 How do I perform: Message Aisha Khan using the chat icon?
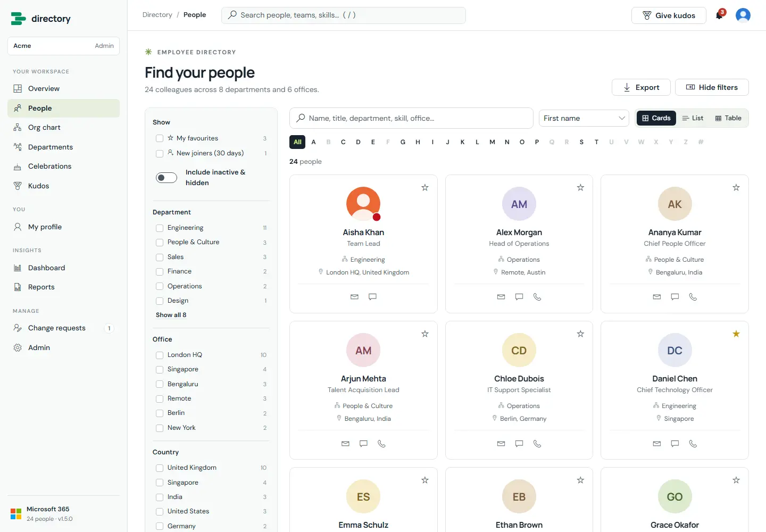pos(372,297)
